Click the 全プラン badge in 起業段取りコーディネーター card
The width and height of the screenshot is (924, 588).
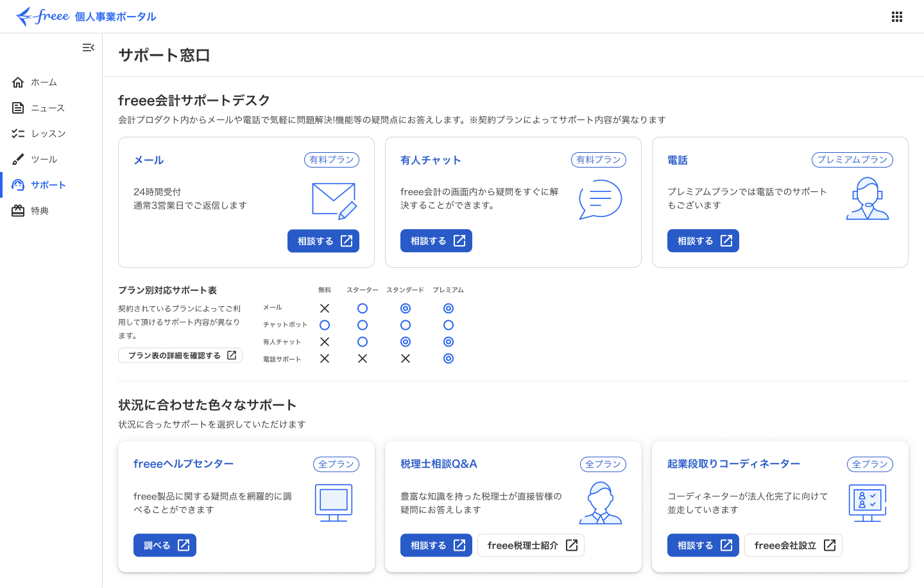[x=870, y=464]
